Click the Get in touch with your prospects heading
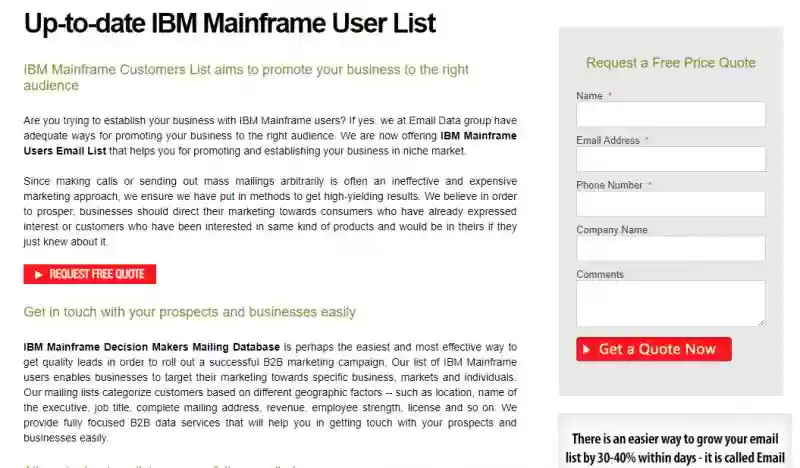800x468 pixels. [189, 312]
